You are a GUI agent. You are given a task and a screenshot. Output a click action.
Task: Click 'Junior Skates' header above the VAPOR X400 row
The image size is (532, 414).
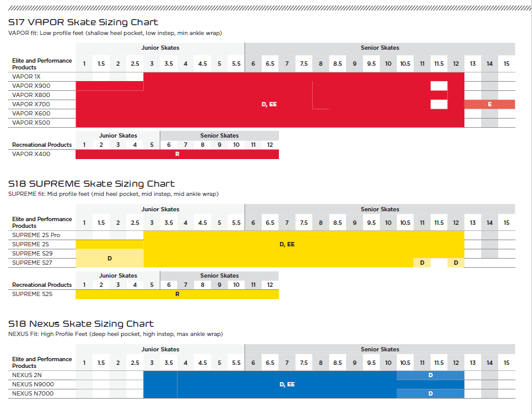[x=118, y=136]
